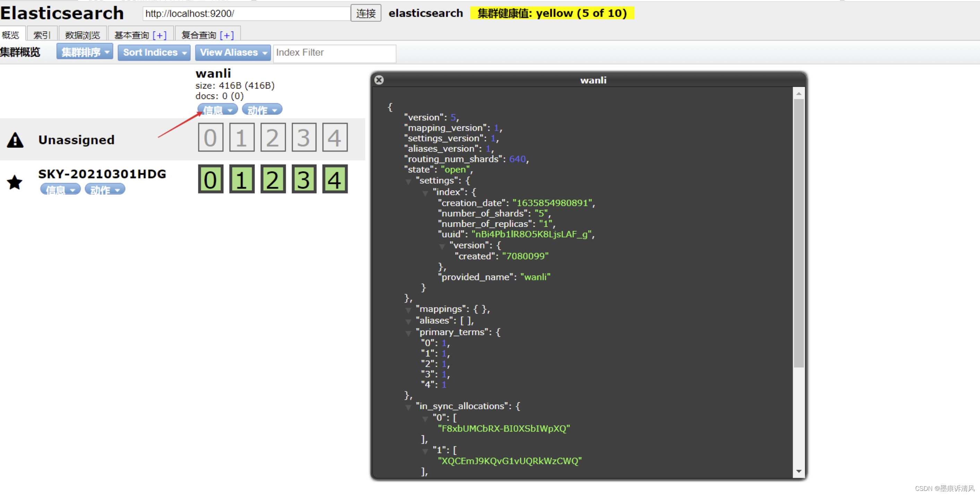This screenshot has height=495, width=980.
Task: Click the uuid value "nBi4Pb1lR8O5K8LjsLAF_g"
Action: (x=532, y=234)
